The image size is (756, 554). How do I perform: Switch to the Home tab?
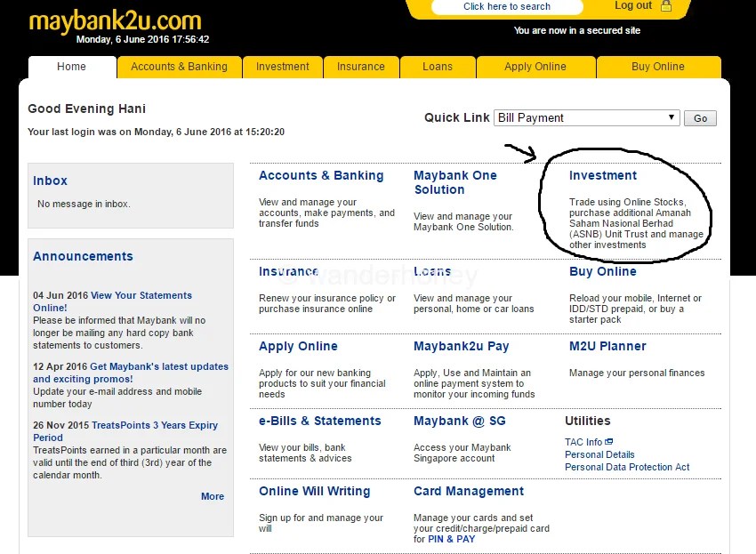point(72,67)
